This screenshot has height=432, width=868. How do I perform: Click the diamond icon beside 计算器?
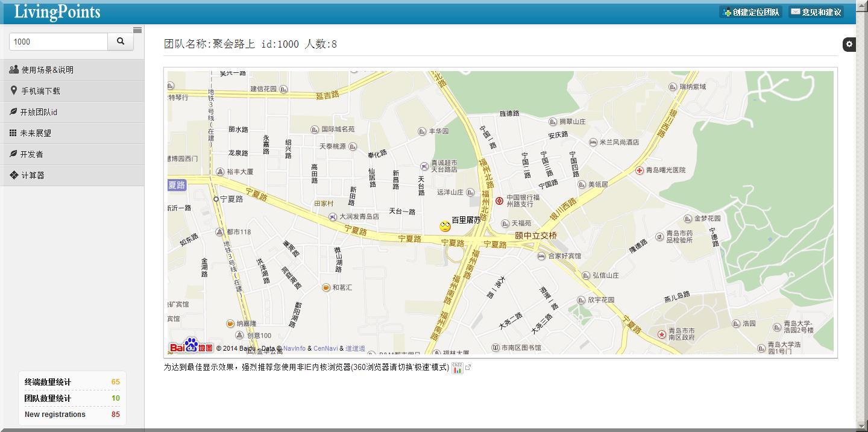coord(13,175)
